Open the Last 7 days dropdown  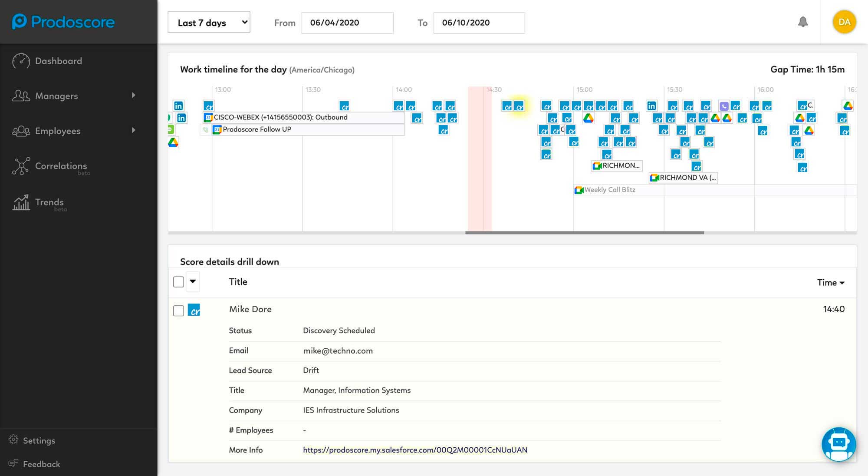tap(209, 23)
